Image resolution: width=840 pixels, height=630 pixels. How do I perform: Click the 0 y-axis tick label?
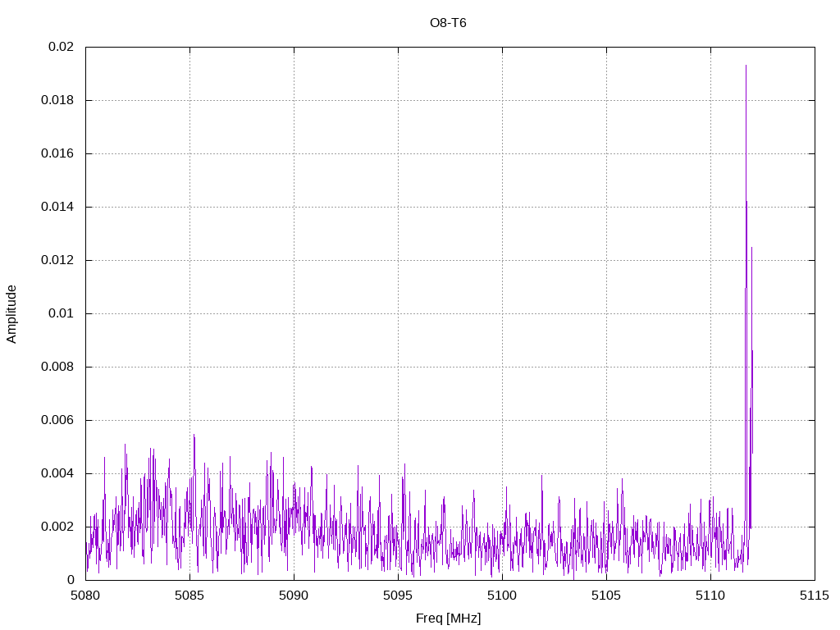(71, 580)
